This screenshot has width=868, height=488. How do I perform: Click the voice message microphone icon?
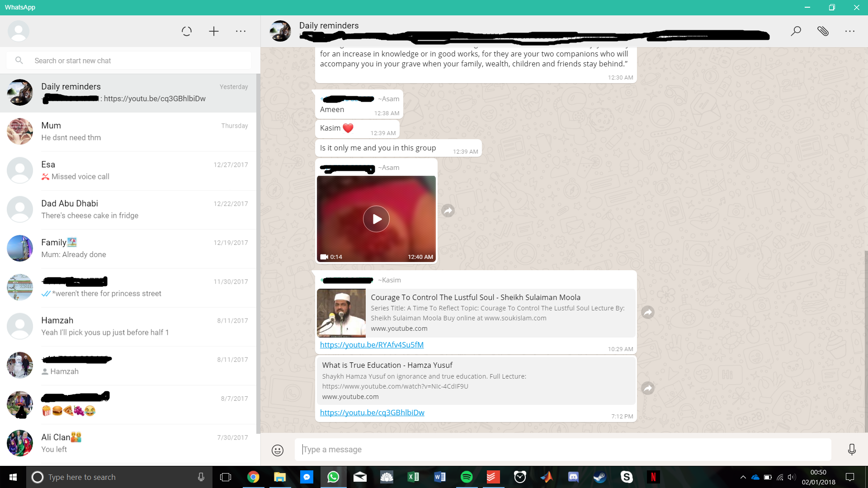852,450
